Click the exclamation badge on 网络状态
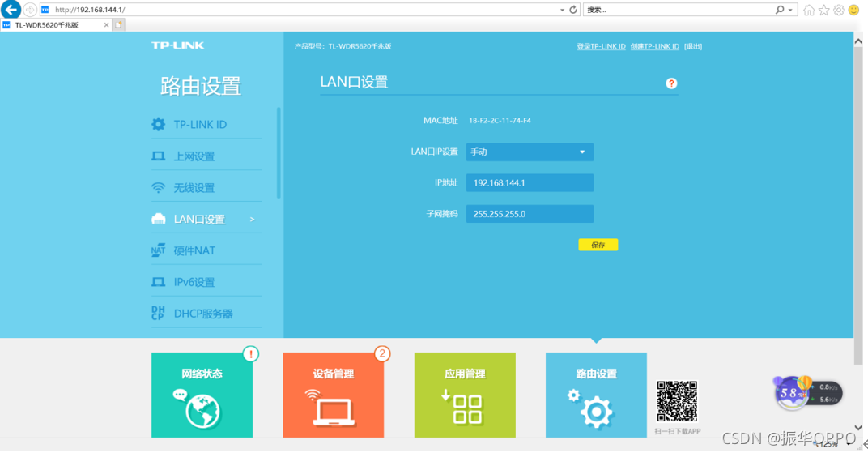 [251, 353]
